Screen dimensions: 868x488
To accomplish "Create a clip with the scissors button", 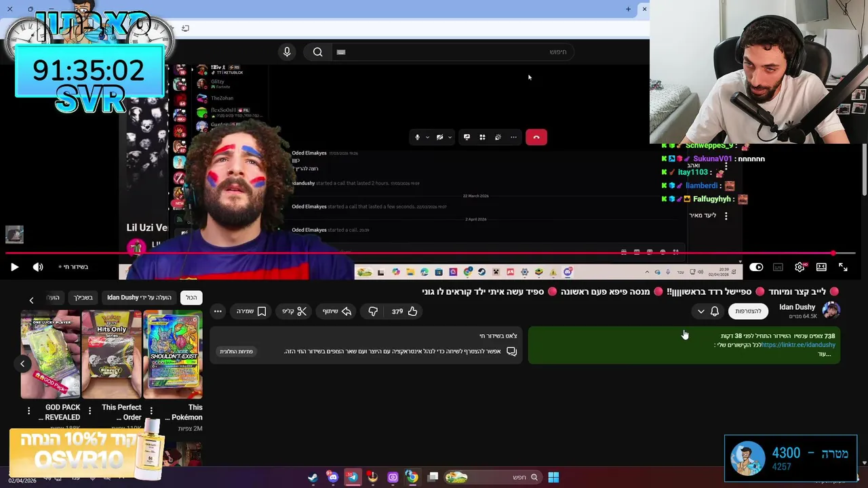I will point(294,311).
